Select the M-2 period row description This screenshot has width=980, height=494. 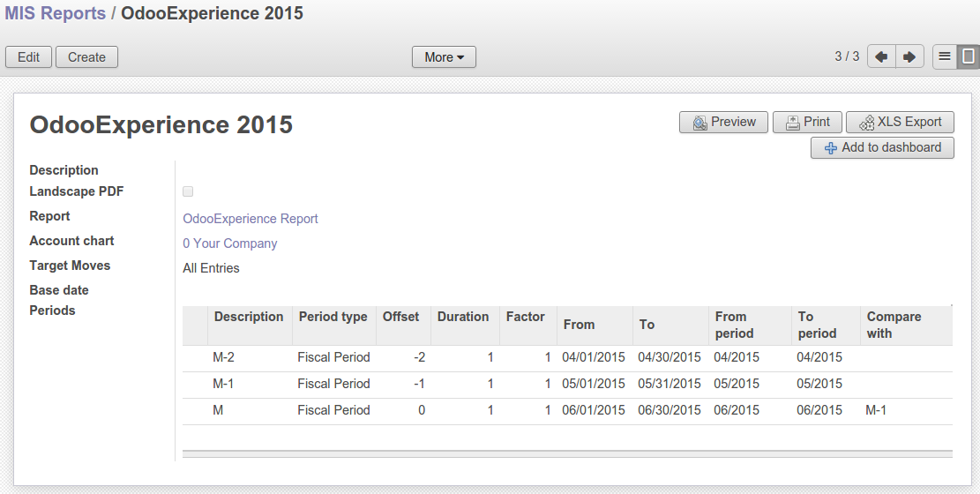click(x=223, y=357)
